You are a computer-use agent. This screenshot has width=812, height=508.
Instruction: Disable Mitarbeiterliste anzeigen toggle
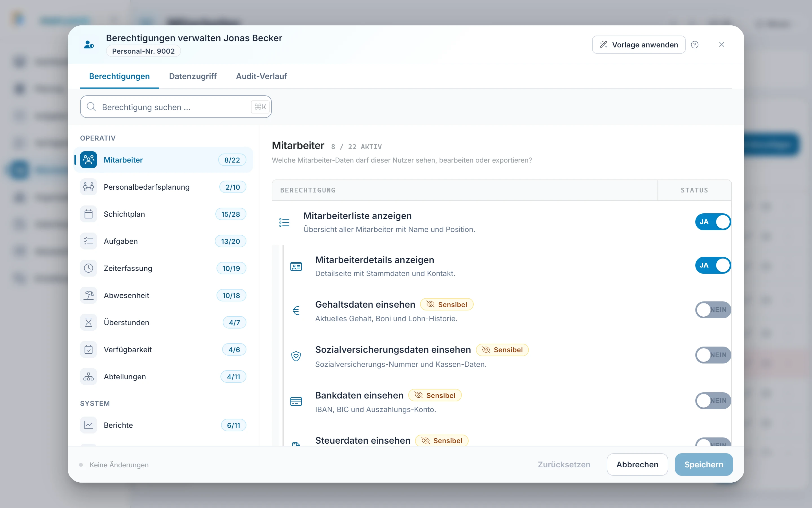713,222
